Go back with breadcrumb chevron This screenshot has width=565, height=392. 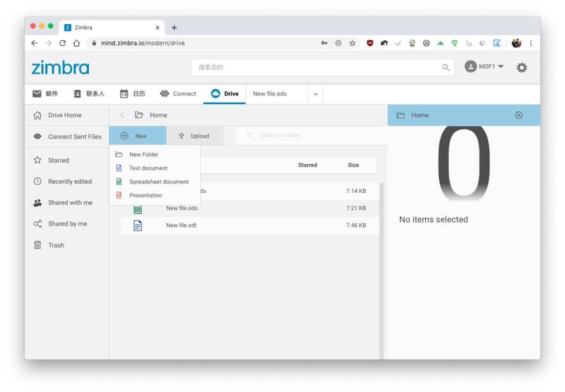(122, 115)
